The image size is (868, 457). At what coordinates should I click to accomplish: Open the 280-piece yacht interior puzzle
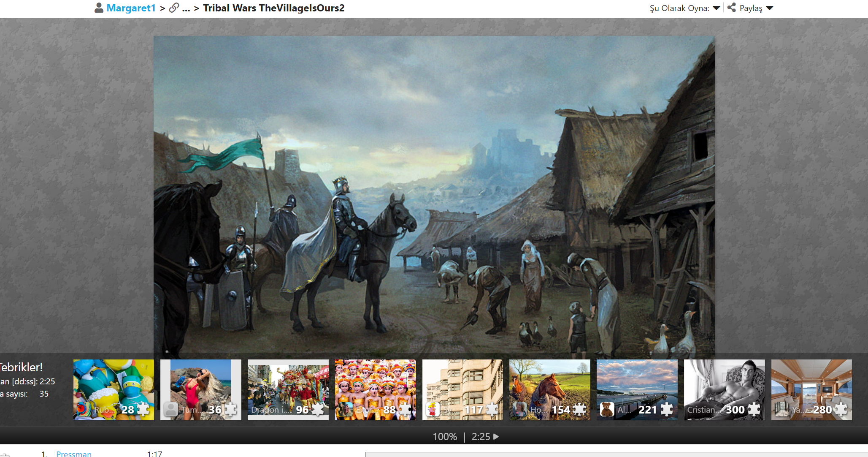811,390
